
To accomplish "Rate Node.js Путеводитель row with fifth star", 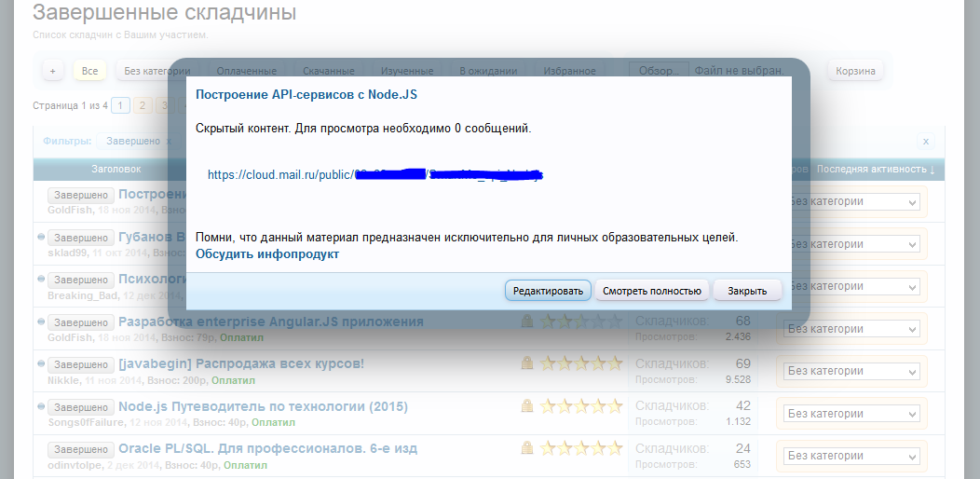I will click(615, 405).
